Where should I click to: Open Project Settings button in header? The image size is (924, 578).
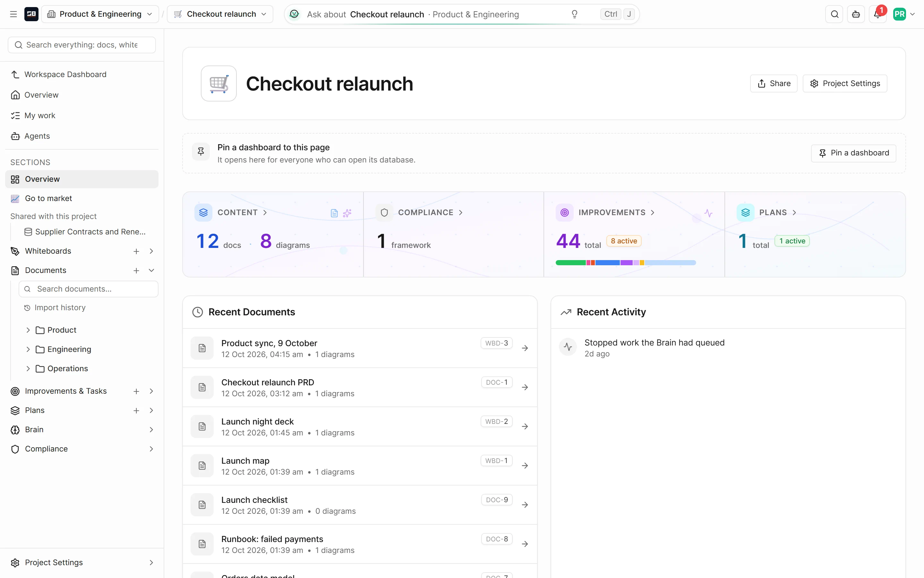[845, 83]
